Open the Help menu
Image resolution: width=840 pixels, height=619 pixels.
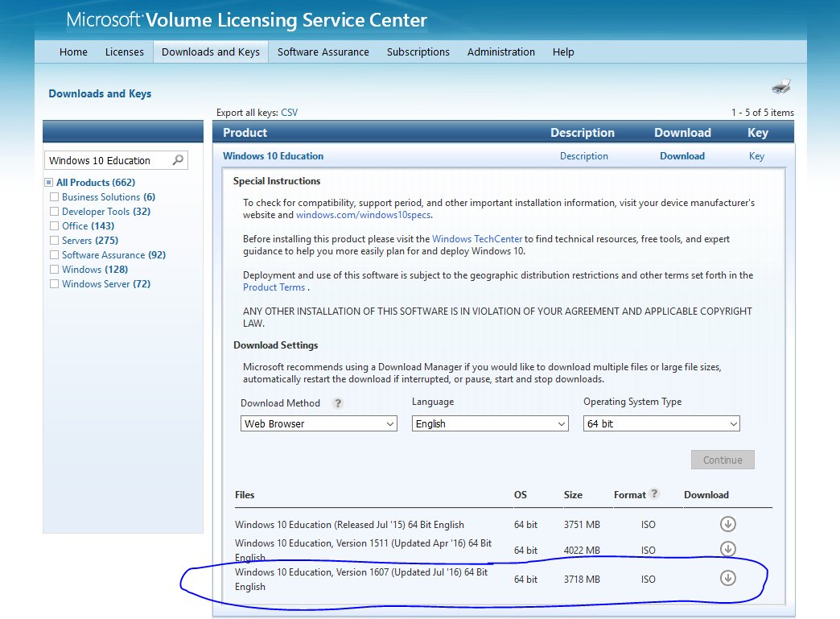click(563, 52)
